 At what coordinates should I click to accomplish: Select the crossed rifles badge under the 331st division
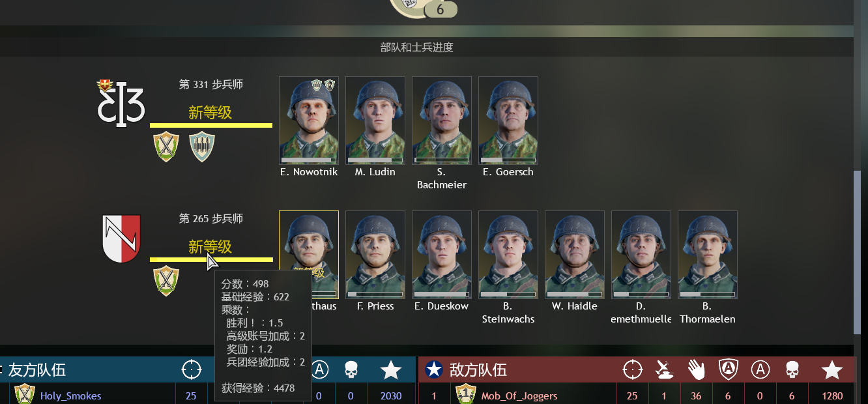166,146
